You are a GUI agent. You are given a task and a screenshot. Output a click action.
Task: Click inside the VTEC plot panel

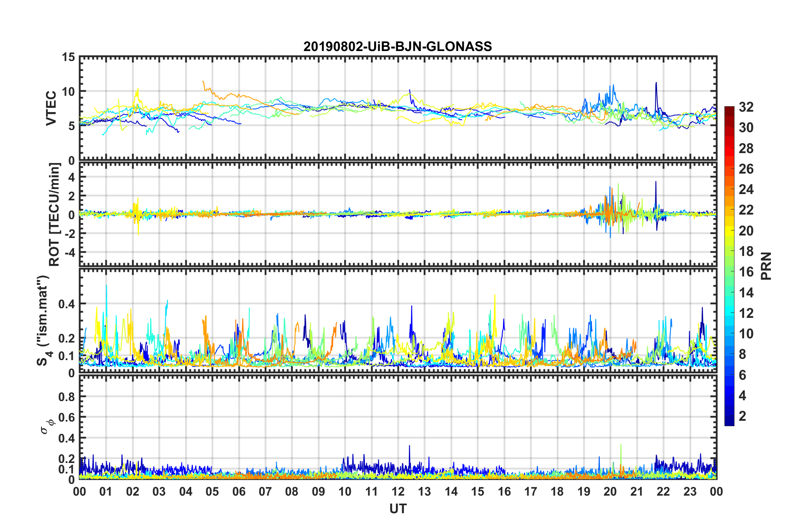(x=398, y=108)
